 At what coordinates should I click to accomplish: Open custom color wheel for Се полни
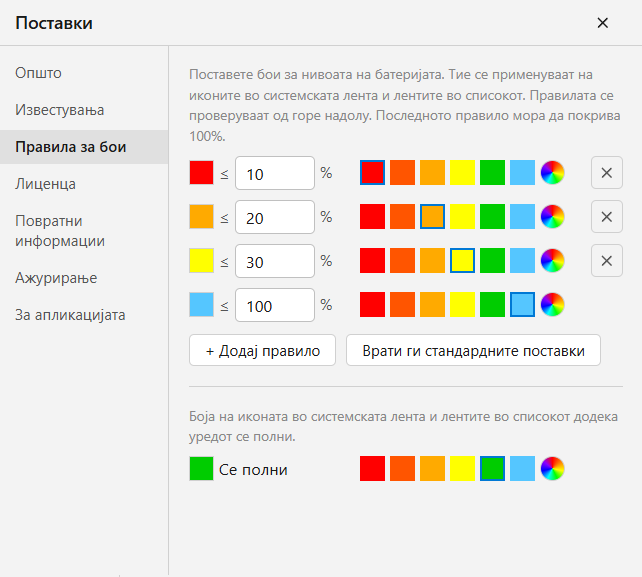[x=552, y=468]
